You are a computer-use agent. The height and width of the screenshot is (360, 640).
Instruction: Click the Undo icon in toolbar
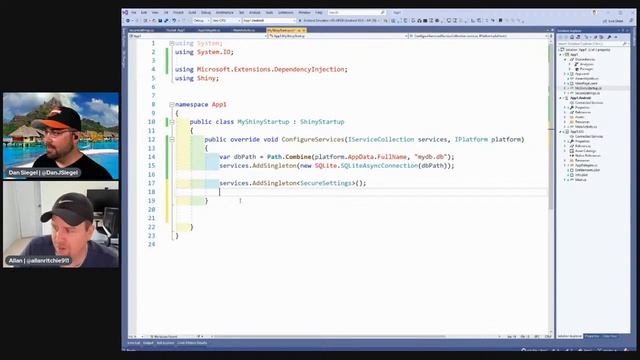click(x=174, y=20)
